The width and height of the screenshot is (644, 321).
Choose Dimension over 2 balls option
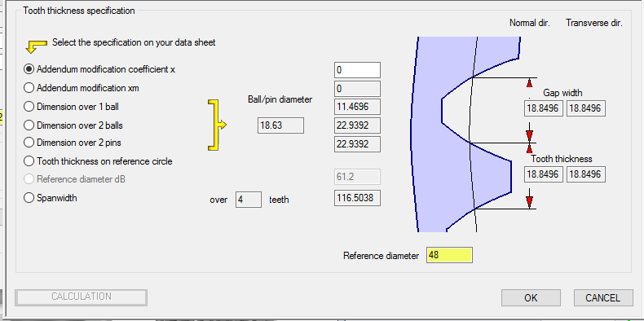29,125
